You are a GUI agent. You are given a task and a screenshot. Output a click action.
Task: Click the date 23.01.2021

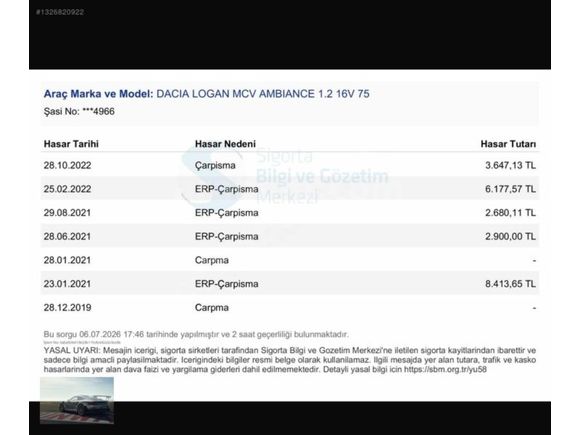click(x=67, y=284)
